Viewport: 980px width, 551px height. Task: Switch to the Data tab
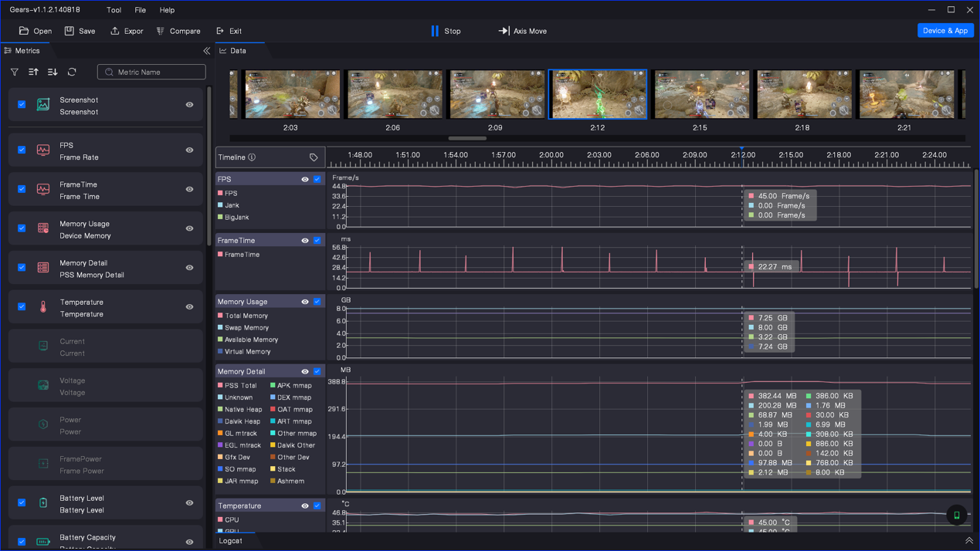(232, 51)
